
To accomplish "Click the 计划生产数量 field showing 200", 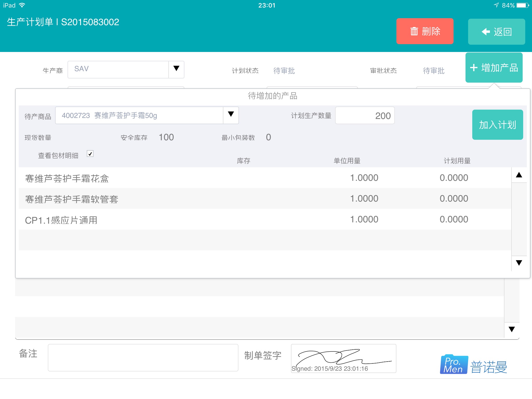I will click(x=365, y=115).
